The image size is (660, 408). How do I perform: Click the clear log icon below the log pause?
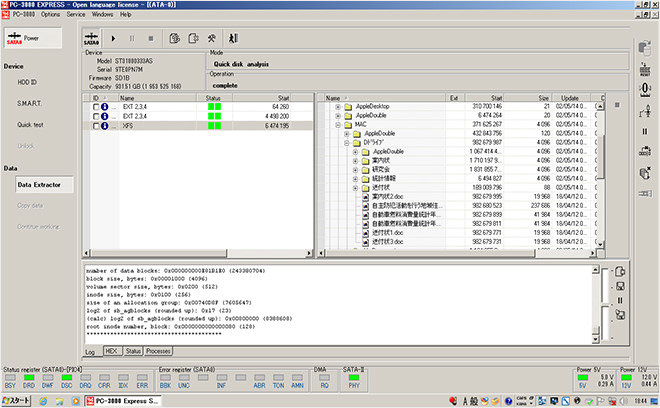pos(620,314)
